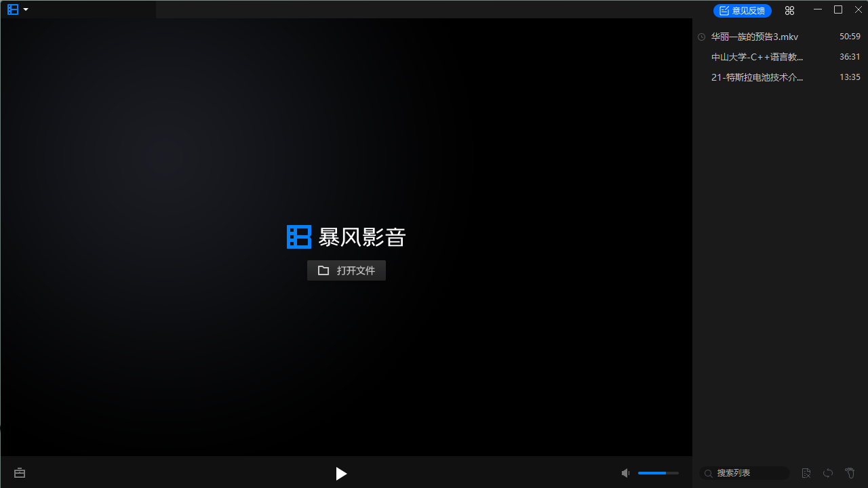Image resolution: width=868 pixels, height=488 pixels.
Task: Open 意见反馈 feedback button
Action: [743, 10]
